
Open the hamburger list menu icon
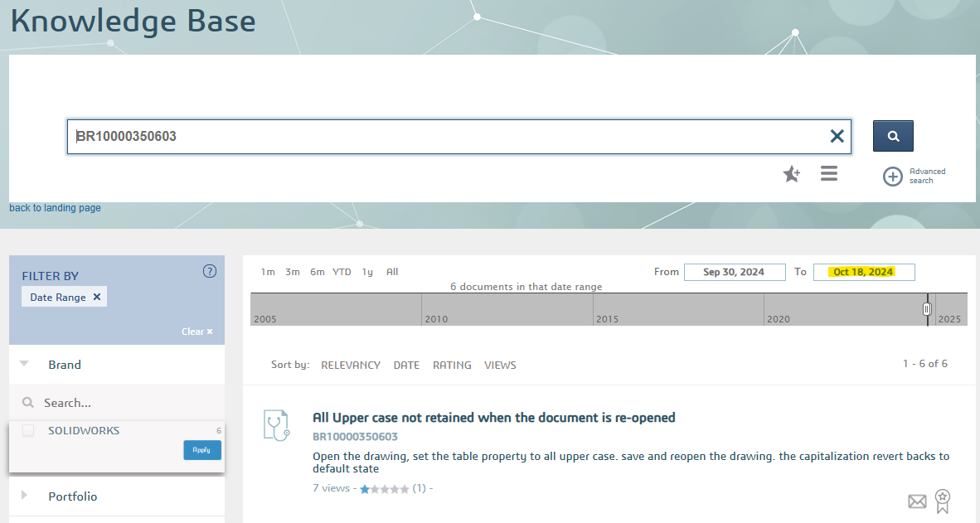(829, 173)
